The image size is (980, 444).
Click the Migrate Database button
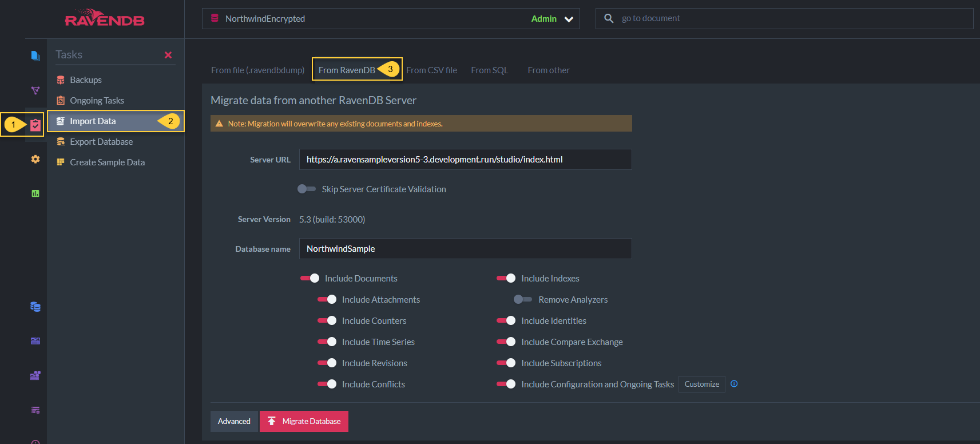[x=304, y=421]
